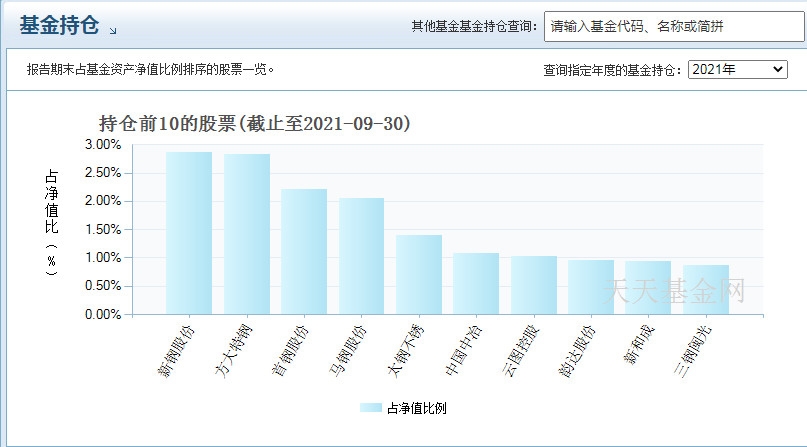Select the 方大特钢 bar in chart
This screenshot has height=447, width=807.
pos(247,234)
